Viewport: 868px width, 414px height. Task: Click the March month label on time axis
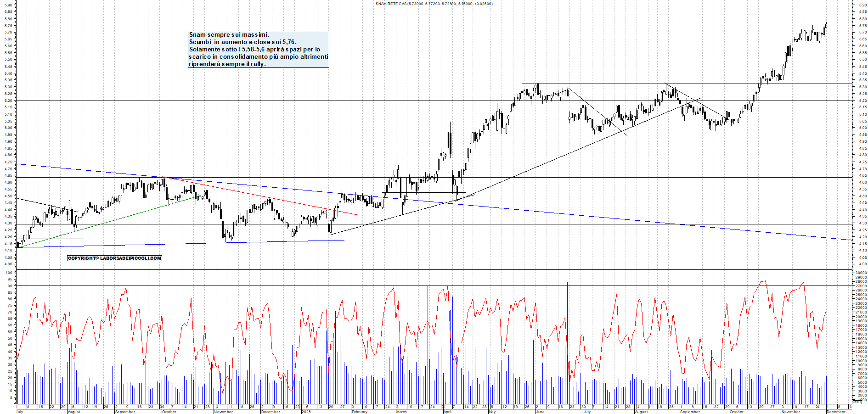tap(401, 412)
